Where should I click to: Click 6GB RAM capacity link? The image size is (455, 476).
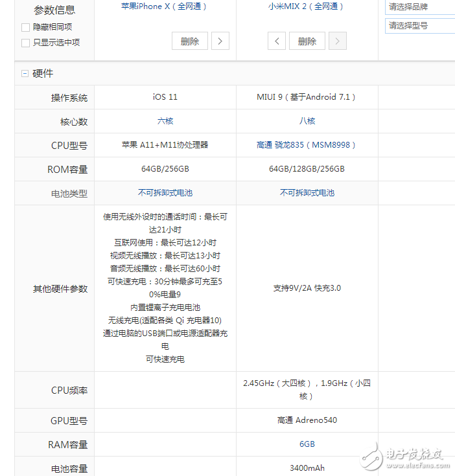pos(307,444)
